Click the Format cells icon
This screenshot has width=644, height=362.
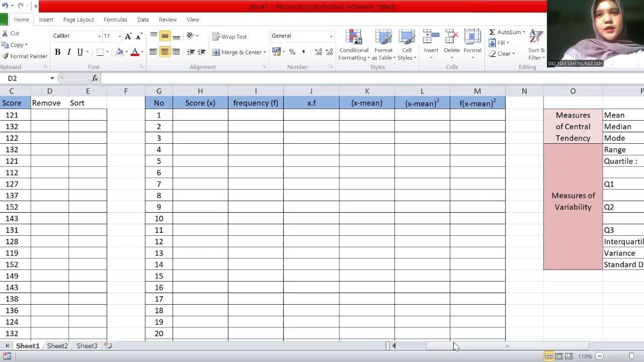click(472, 37)
